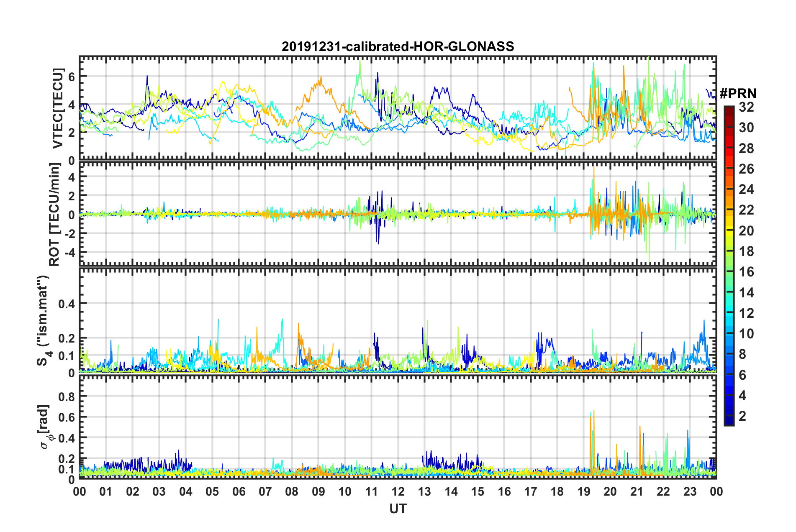Screen dimensions: 796x532
Task: Click the 2 tick on VTEC axis
Action: 72,132
